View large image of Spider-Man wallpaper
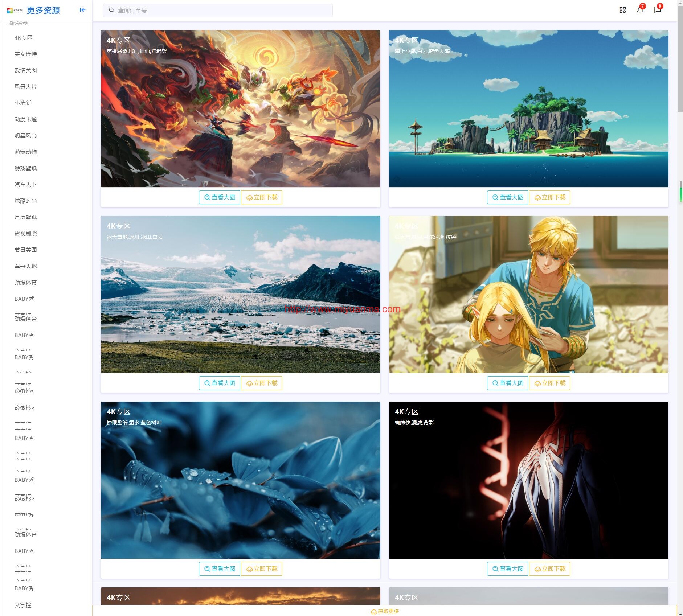This screenshot has height=616, width=683. (508, 569)
